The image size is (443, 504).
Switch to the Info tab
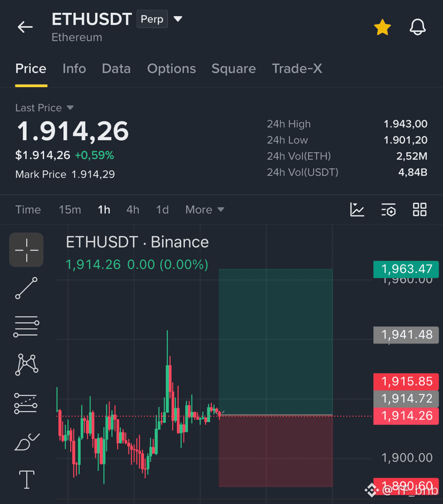[74, 69]
